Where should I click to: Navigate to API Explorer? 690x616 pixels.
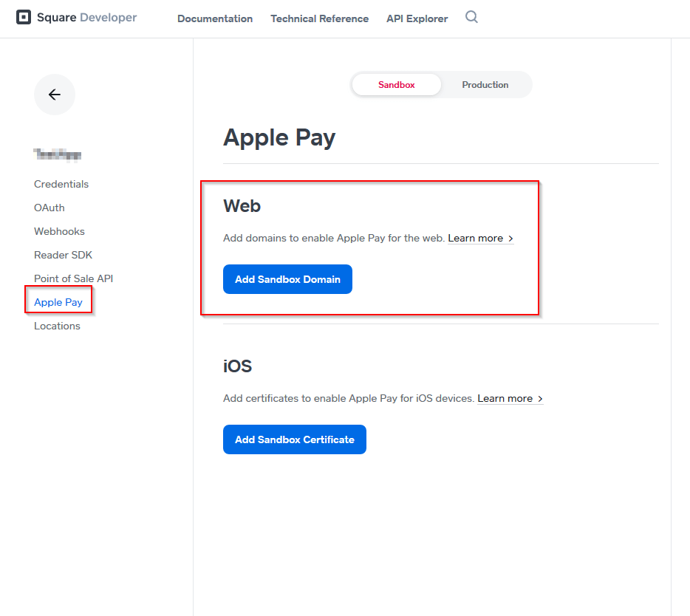(417, 18)
